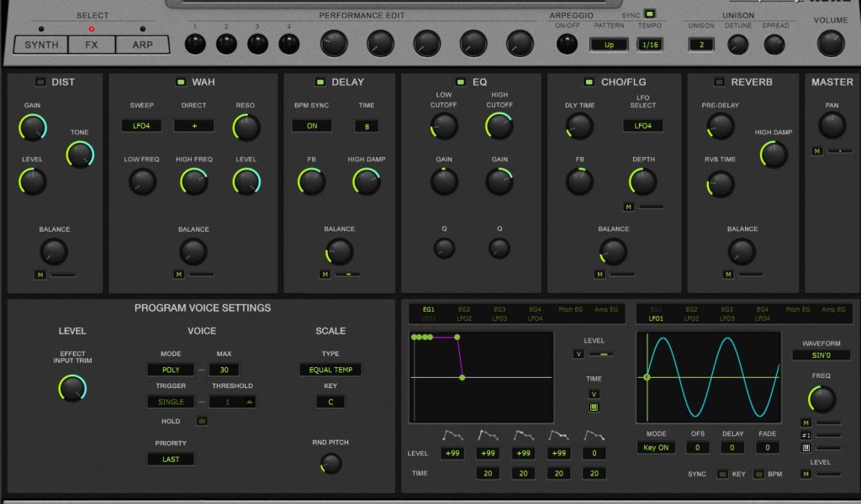Screen dimensions: 861x504
Task: Click the M modulation icon under DIST balance
Action: click(40, 274)
